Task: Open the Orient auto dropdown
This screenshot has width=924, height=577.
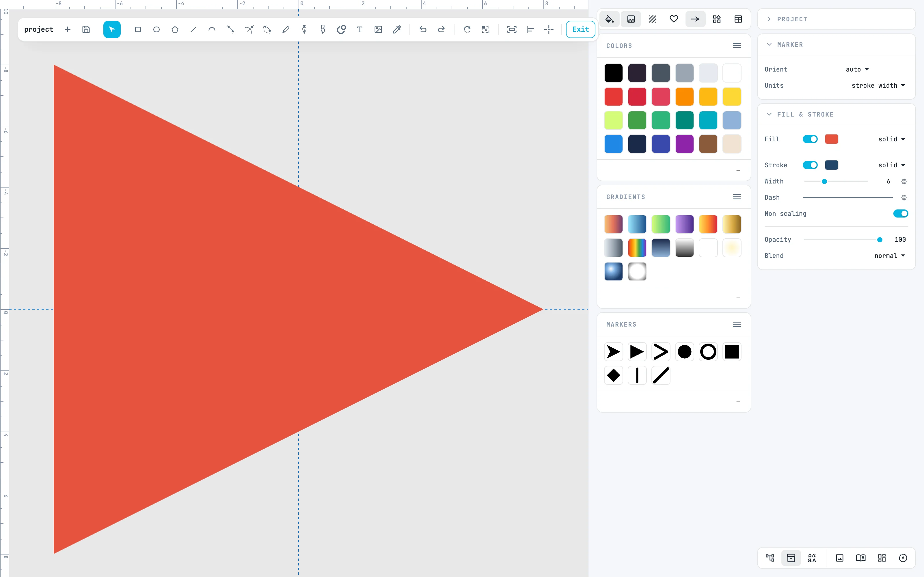Action: click(x=857, y=70)
